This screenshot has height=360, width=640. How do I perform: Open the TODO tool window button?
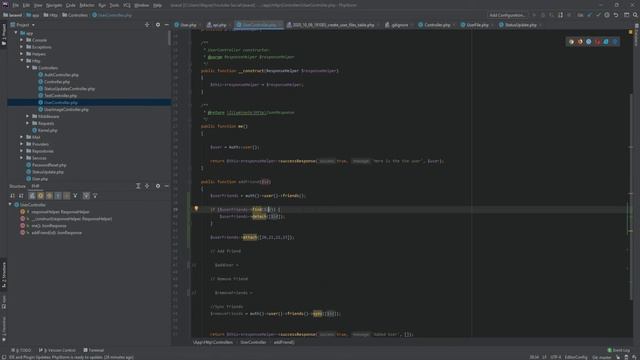(21, 350)
